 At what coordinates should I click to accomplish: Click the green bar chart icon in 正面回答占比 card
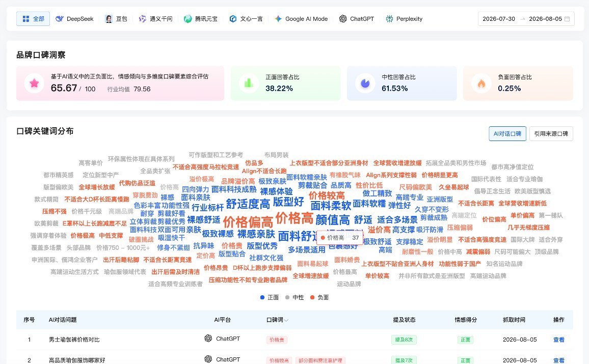tap(248, 83)
